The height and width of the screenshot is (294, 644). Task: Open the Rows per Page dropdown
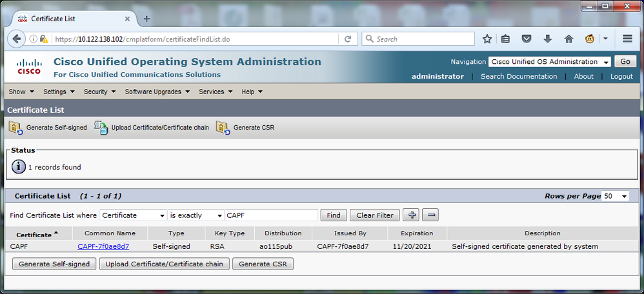pyautogui.click(x=615, y=196)
